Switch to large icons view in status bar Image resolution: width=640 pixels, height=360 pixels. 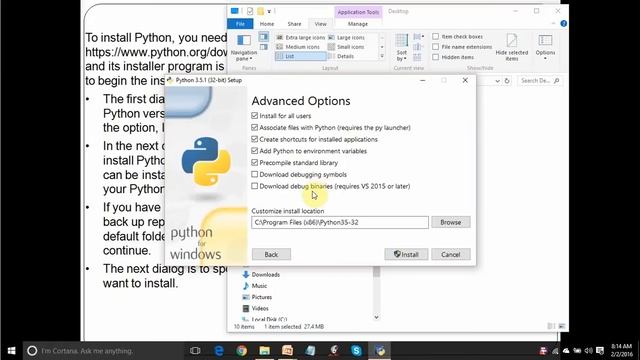click(x=562, y=326)
